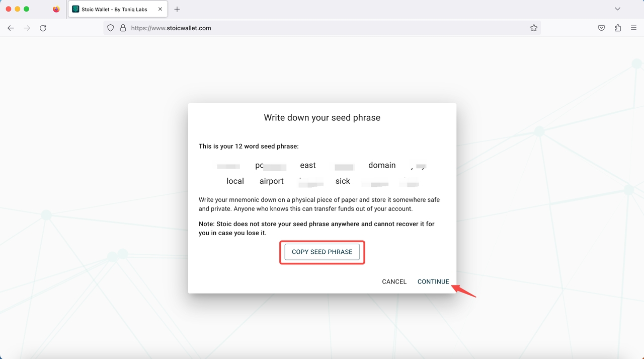The height and width of the screenshot is (359, 644).
Task: Maximize the window using the green button
Action: [27, 9]
